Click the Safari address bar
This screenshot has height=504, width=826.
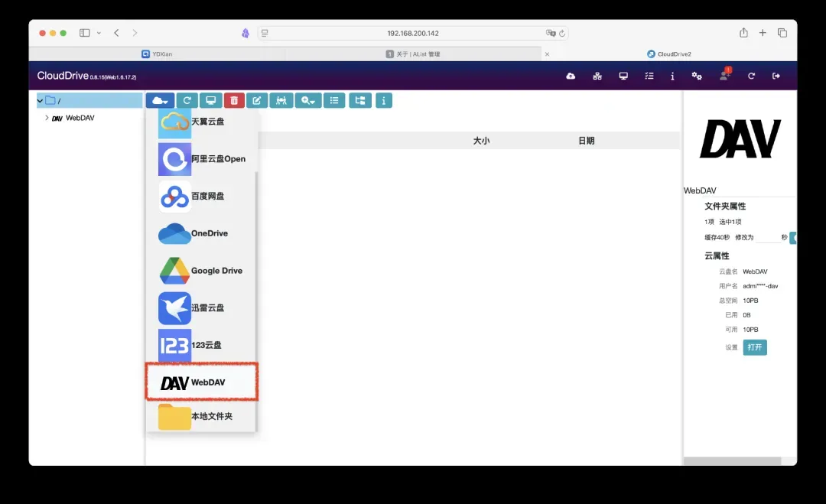pos(413,33)
